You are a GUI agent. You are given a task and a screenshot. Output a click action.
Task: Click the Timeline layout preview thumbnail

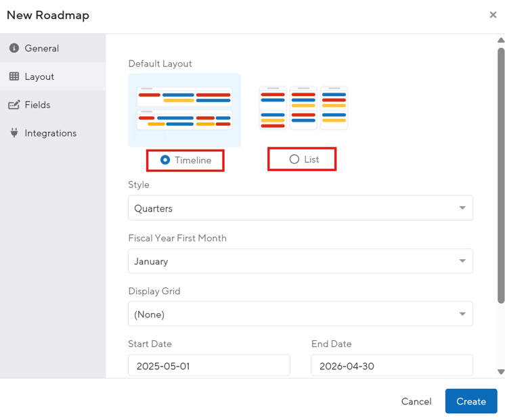(x=184, y=108)
